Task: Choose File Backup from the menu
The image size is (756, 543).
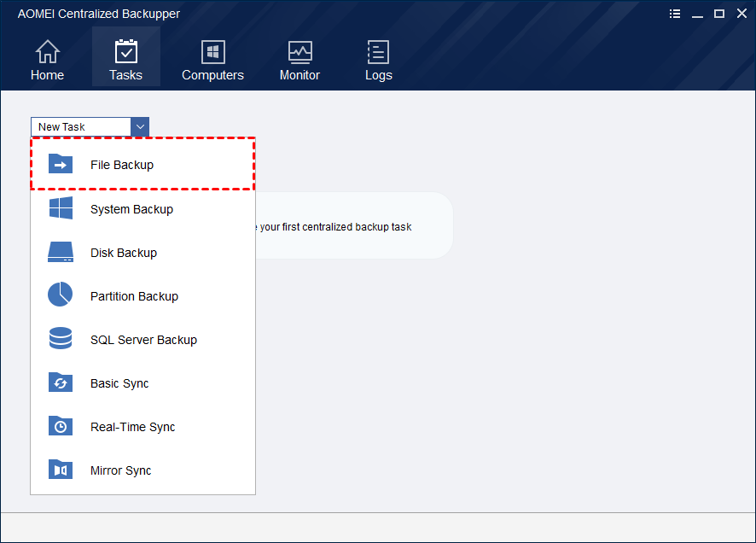Action: click(x=142, y=165)
